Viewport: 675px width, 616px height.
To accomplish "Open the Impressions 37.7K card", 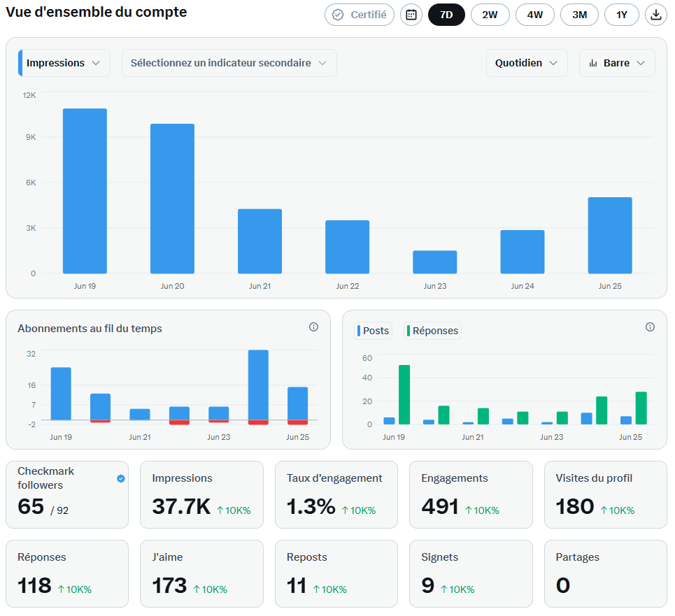I will (x=201, y=495).
